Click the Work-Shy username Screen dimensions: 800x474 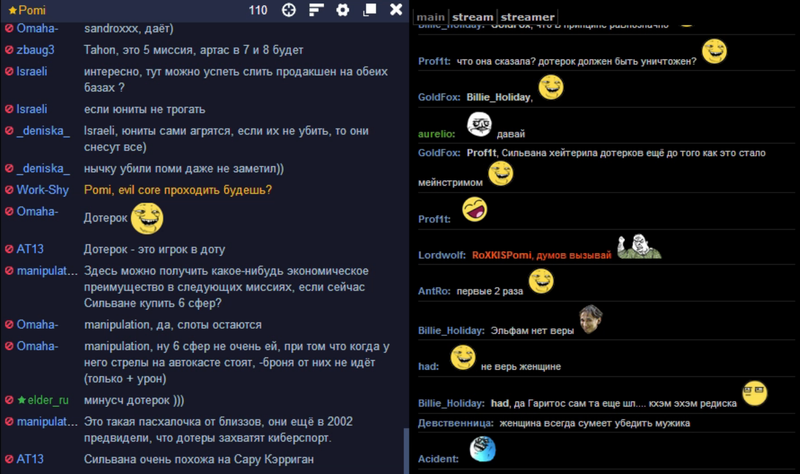pyautogui.click(x=42, y=190)
